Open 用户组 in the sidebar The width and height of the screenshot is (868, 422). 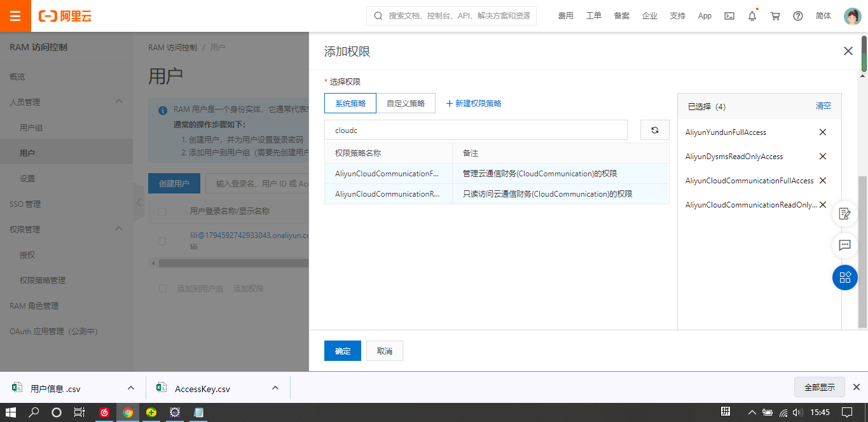[31, 127]
